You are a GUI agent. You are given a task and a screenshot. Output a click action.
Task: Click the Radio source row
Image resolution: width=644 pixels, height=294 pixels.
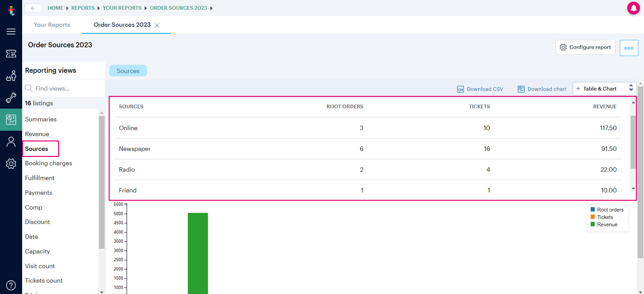pos(368,169)
